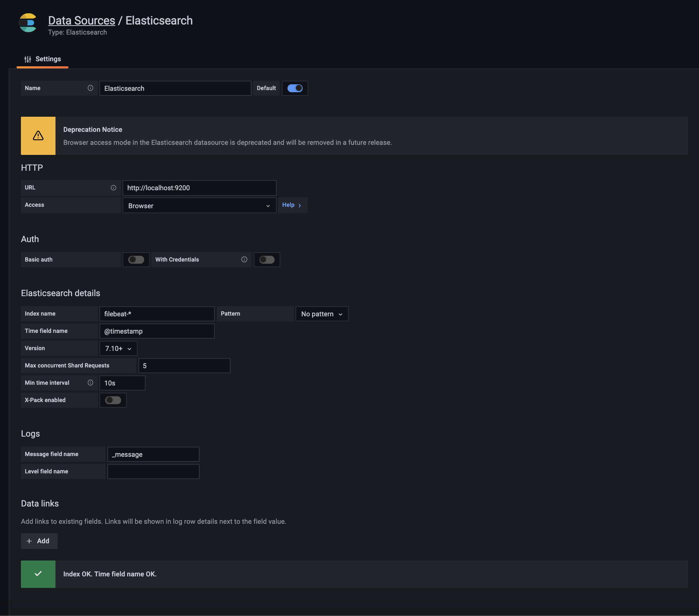
Task: Click the Min time interval info icon
Action: [x=90, y=383]
